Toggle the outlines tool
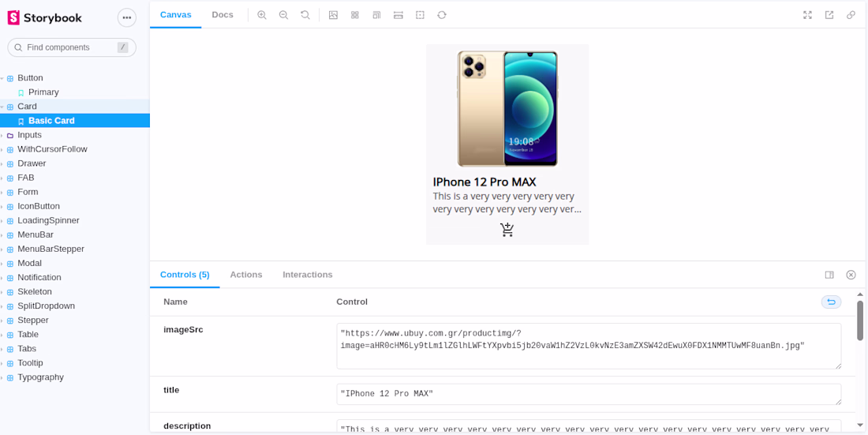The height and width of the screenshot is (435, 868). 420,15
